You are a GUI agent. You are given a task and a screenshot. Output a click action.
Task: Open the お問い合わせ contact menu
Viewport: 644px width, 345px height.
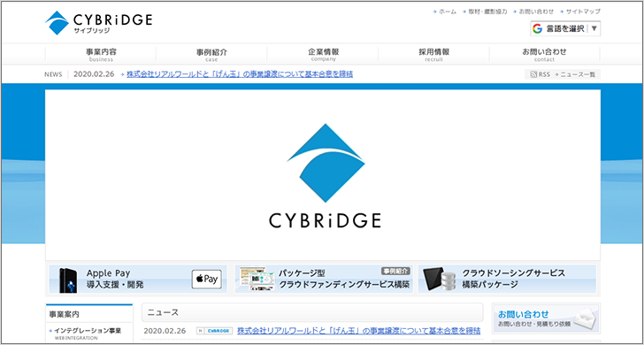pyautogui.click(x=545, y=54)
